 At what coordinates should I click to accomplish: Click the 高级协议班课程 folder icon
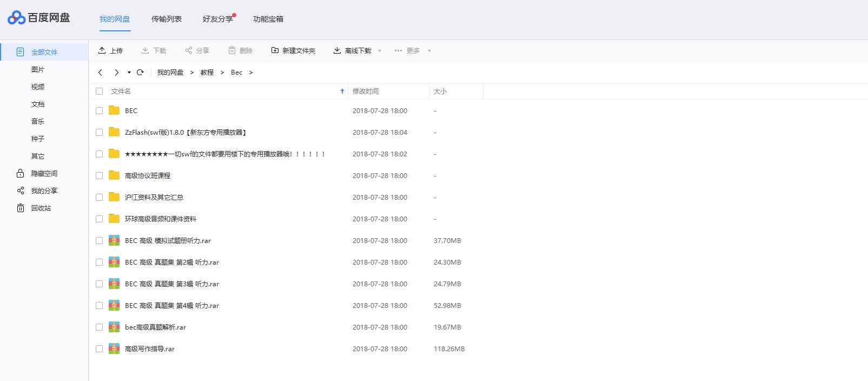114,175
